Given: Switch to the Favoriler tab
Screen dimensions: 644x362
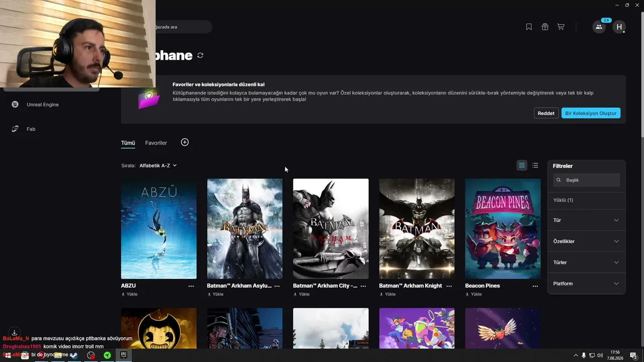Looking at the screenshot, I should 156,143.
